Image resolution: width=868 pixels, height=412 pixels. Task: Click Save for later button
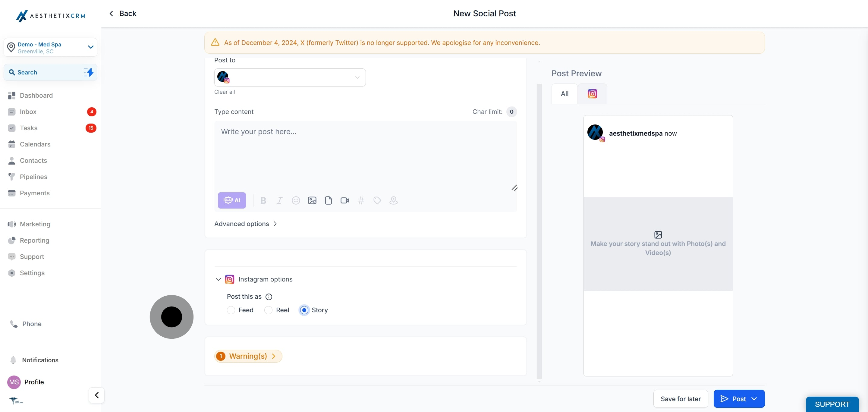(680, 398)
